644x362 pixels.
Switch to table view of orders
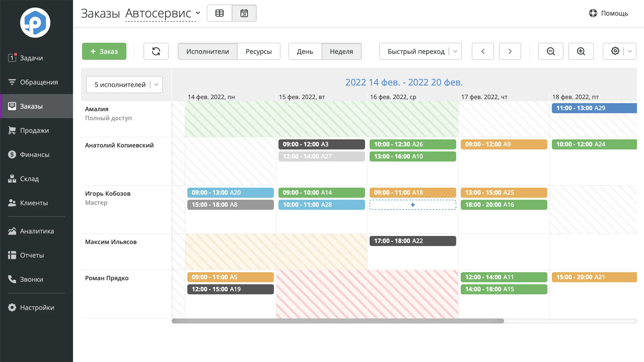219,13
